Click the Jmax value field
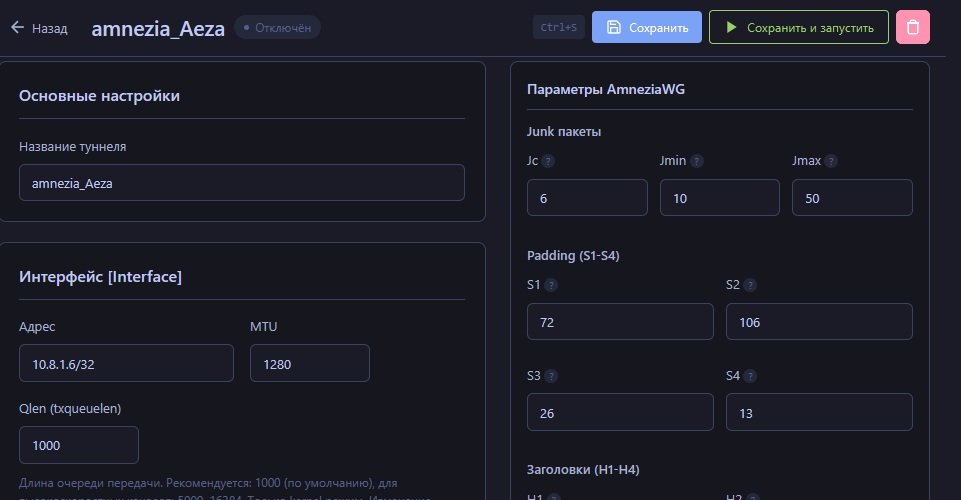The width and height of the screenshot is (961, 500). [x=852, y=198]
